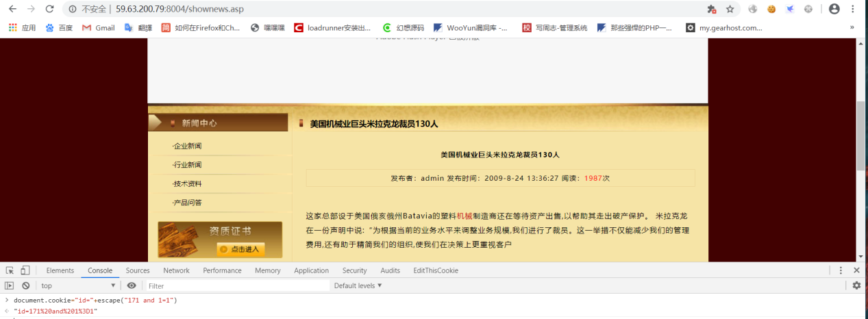Reload the current page
The height and width of the screenshot is (319, 868).
point(49,9)
